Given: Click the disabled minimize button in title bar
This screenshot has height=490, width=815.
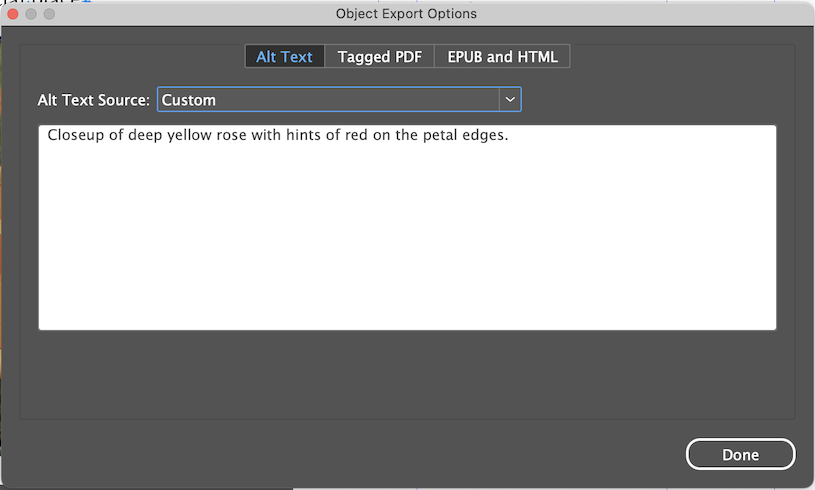Looking at the screenshot, I should (x=32, y=14).
